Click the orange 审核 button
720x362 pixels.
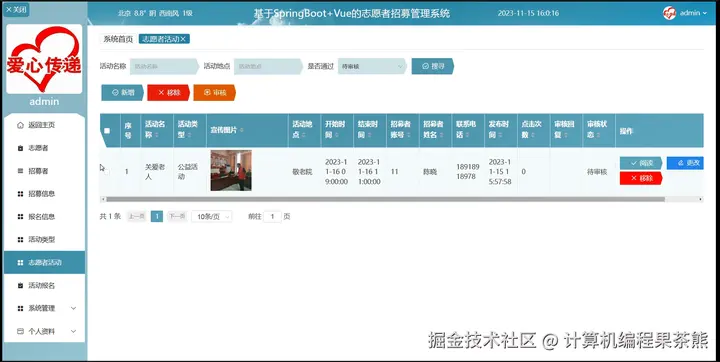[x=214, y=92]
